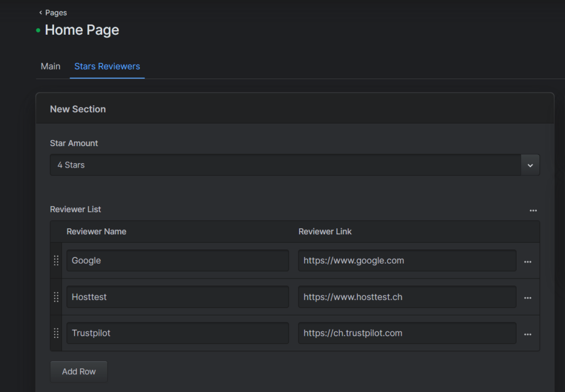This screenshot has height=392, width=565.
Task: Switch to the Main tab
Action: point(50,66)
